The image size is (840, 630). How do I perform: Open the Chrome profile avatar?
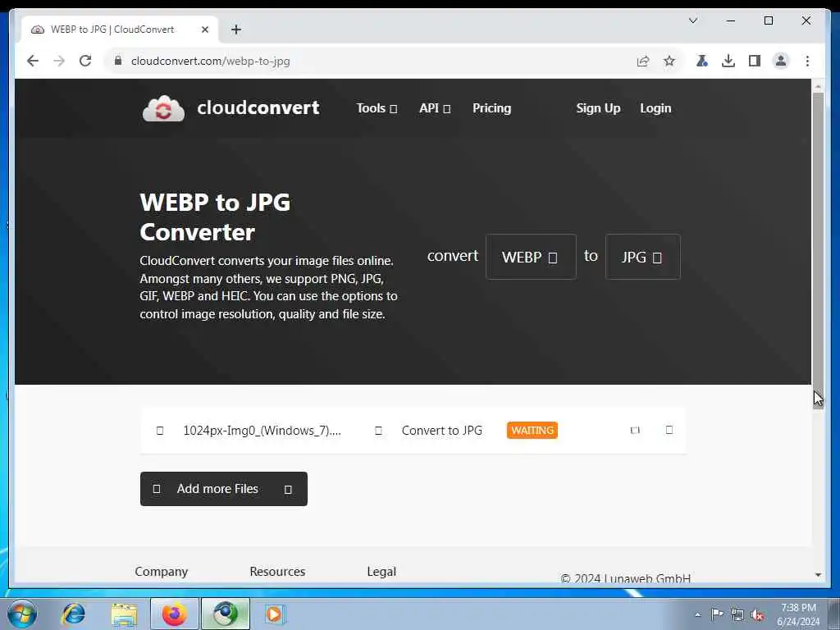point(781,61)
